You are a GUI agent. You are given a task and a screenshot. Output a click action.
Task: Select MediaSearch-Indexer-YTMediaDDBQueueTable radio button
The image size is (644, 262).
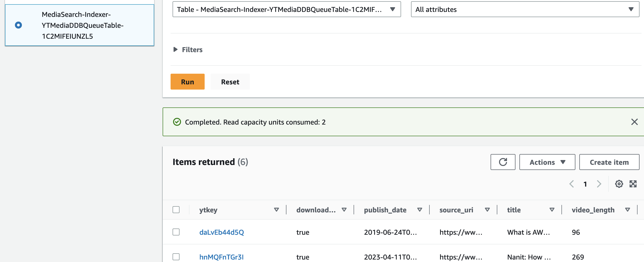[x=18, y=25]
